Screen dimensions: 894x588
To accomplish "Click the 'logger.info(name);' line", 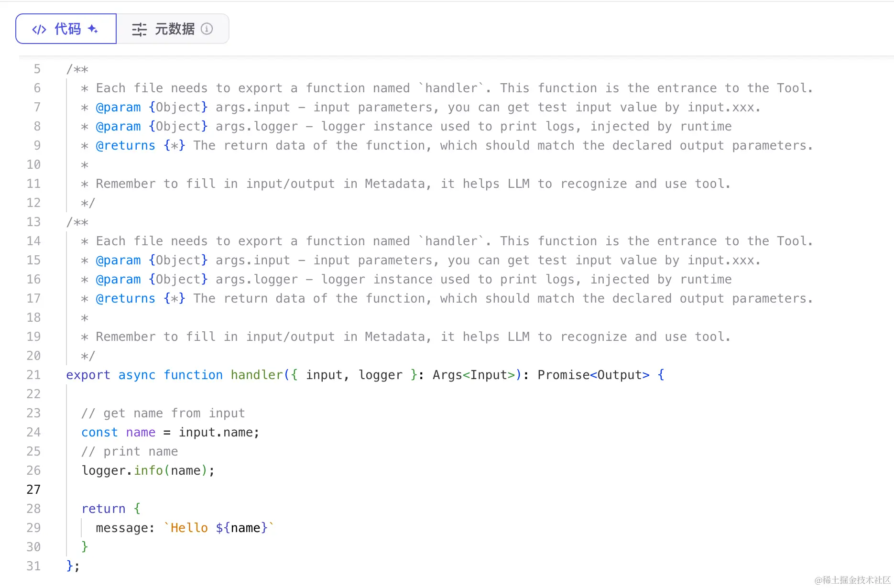I will pyautogui.click(x=148, y=470).
